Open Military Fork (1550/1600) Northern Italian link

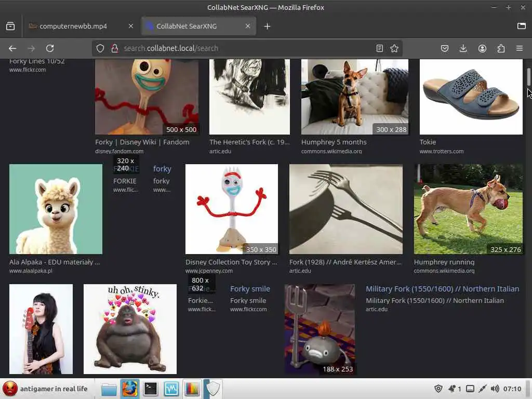coord(443,289)
